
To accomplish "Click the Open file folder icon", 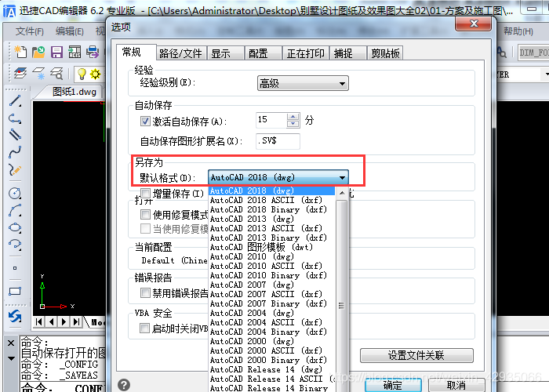I will (x=38, y=53).
